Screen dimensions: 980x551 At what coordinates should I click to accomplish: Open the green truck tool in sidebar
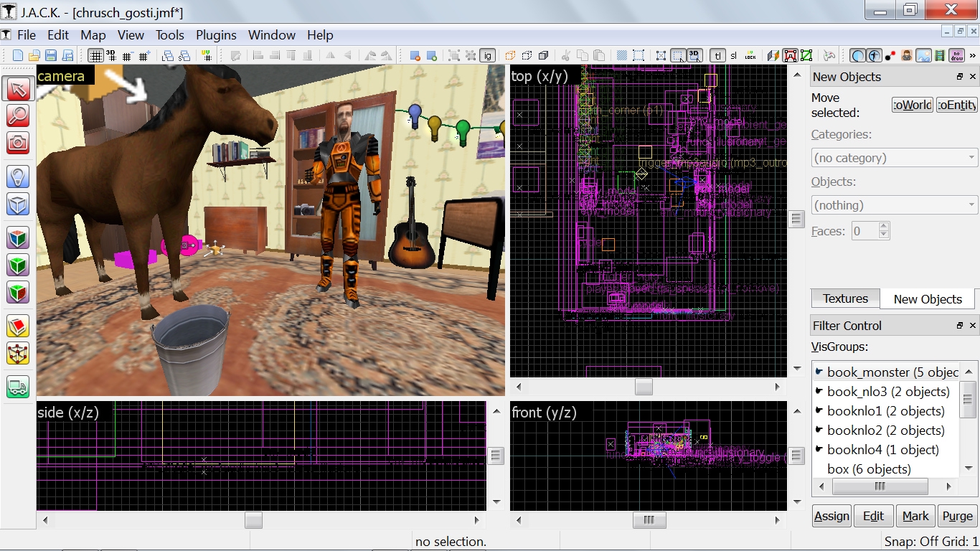18,387
